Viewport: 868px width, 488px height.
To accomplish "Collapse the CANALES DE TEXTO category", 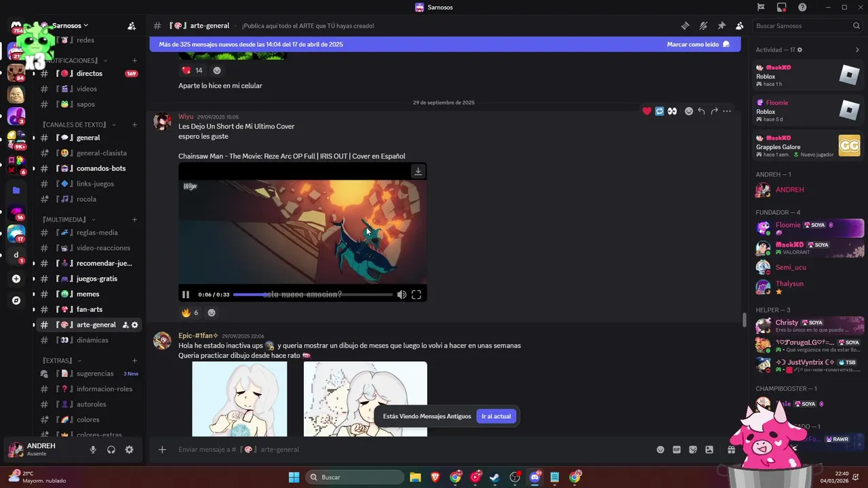I will click(79, 125).
